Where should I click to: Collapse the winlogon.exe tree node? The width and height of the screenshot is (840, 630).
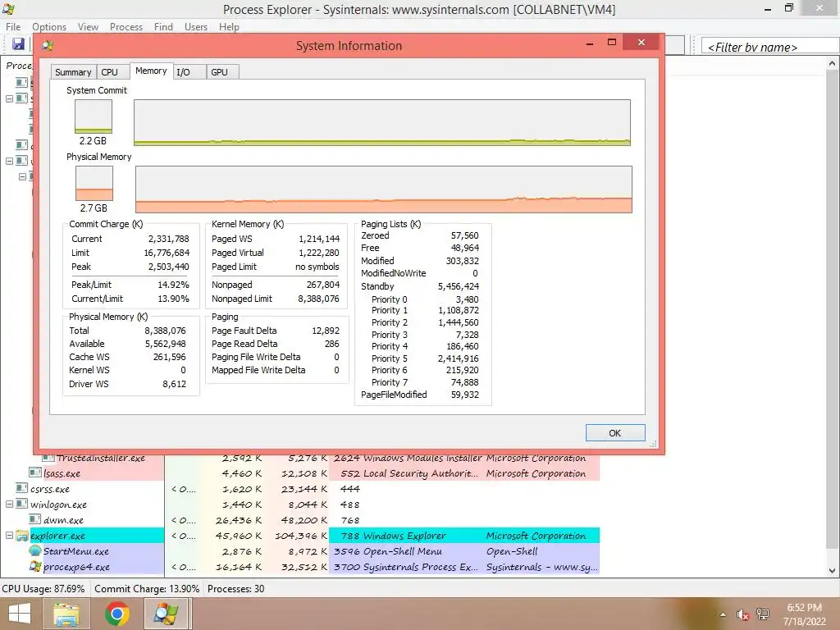click(x=9, y=504)
